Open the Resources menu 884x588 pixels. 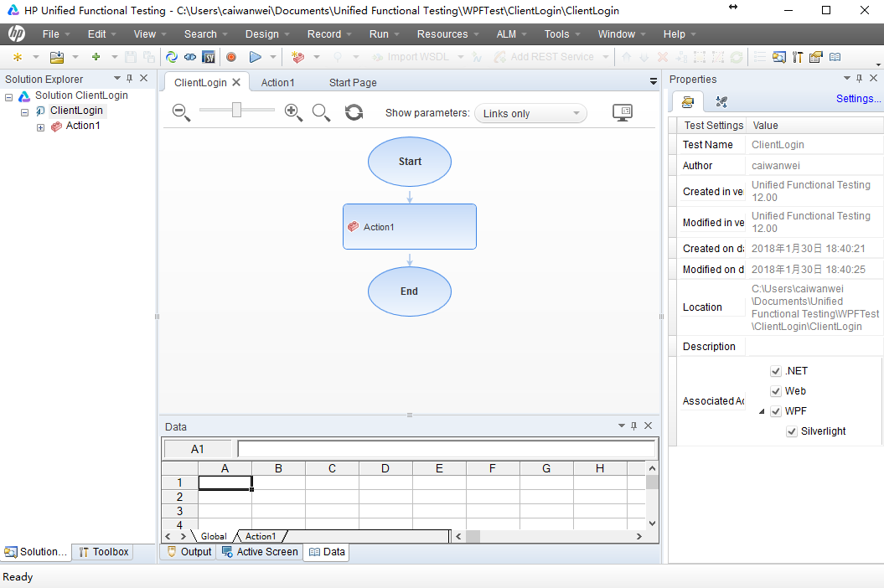coord(447,34)
